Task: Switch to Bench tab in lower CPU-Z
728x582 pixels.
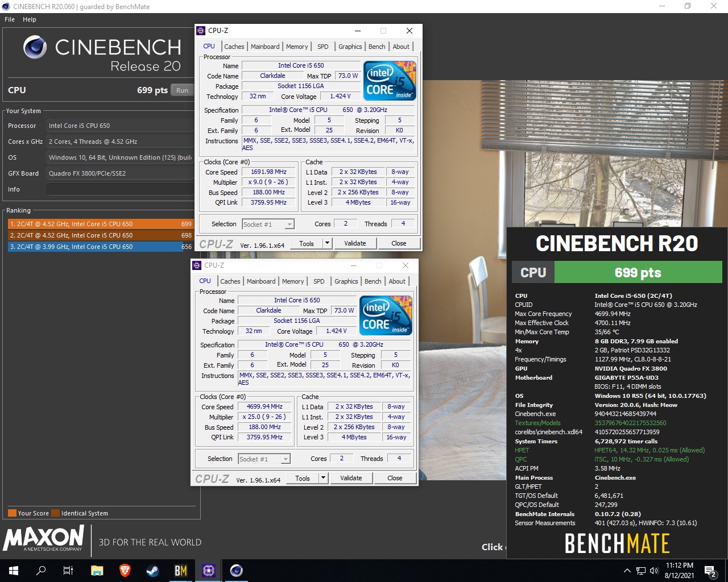Action: tap(373, 281)
